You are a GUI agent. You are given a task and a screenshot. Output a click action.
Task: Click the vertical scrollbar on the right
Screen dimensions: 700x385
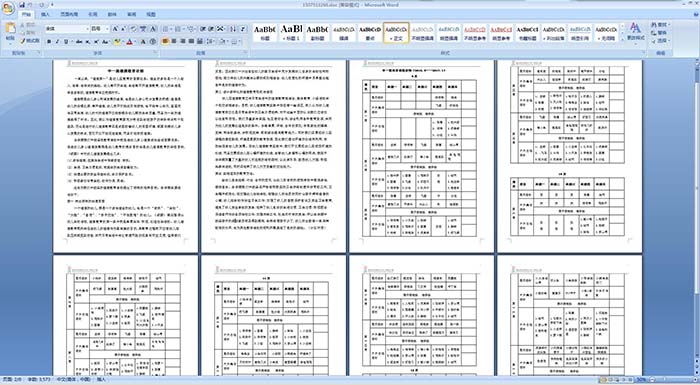(696, 218)
